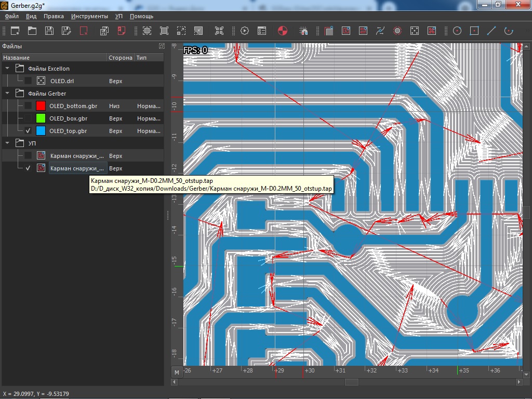
Task: Click the grid snap magnet icon
Action: [304, 31]
